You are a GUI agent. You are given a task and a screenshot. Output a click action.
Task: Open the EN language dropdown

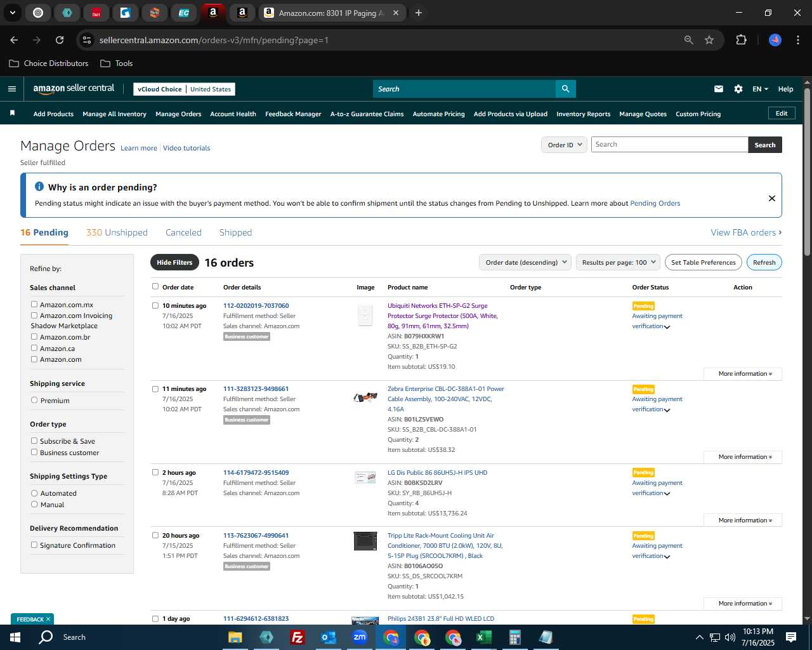(760, 89)
